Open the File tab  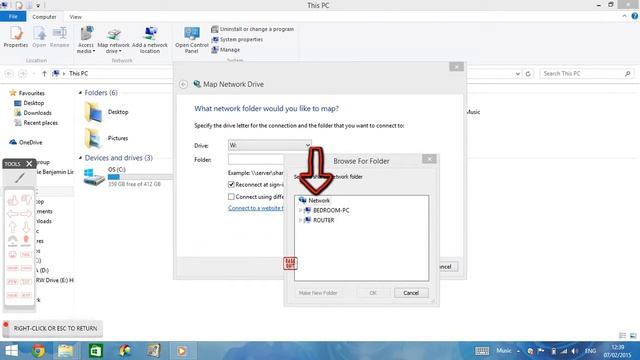13,17
